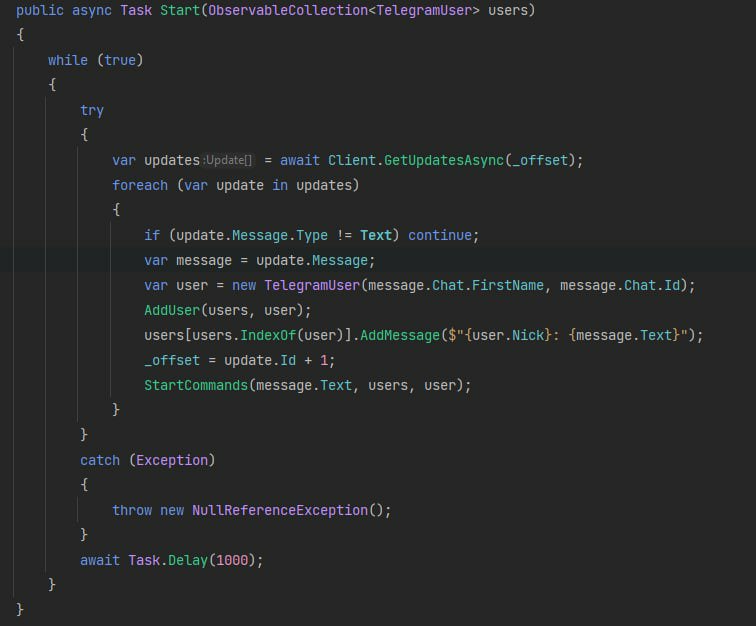
Task: Click the NullReferenceException type
Action: (280, 510)
